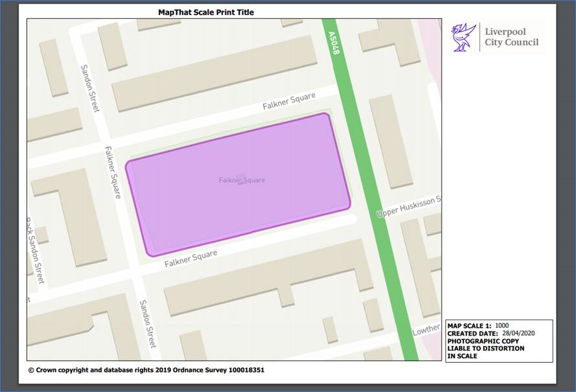Click the upper Sandon Street label

pos(89,88)
